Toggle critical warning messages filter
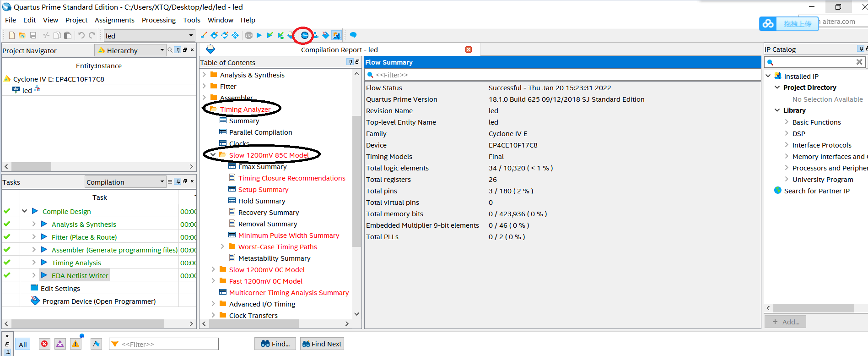This screenshot has width=868, height=356. click(x=60, y=344)
